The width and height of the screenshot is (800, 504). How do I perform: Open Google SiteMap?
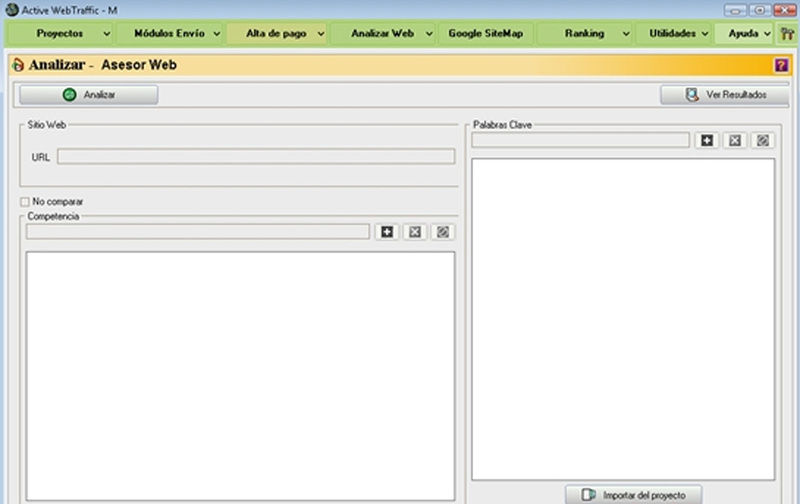[486, 34]
